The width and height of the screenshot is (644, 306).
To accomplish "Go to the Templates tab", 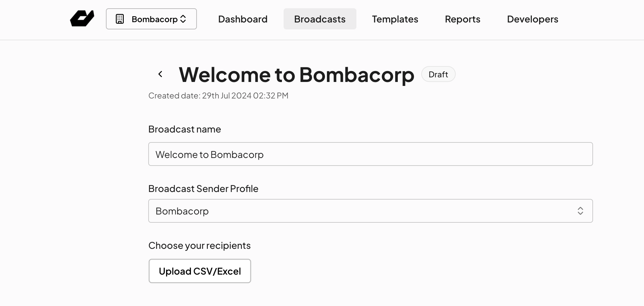I will click(395, 19).
